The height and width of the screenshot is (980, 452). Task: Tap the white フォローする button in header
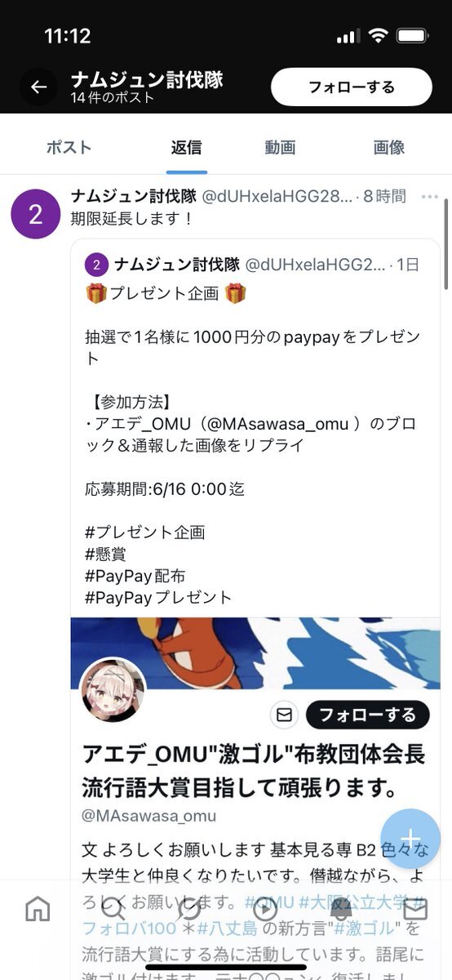352,87
